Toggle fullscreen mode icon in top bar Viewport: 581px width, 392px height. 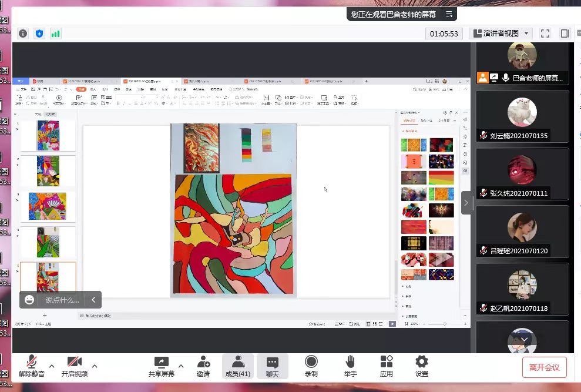pos(545,33)
